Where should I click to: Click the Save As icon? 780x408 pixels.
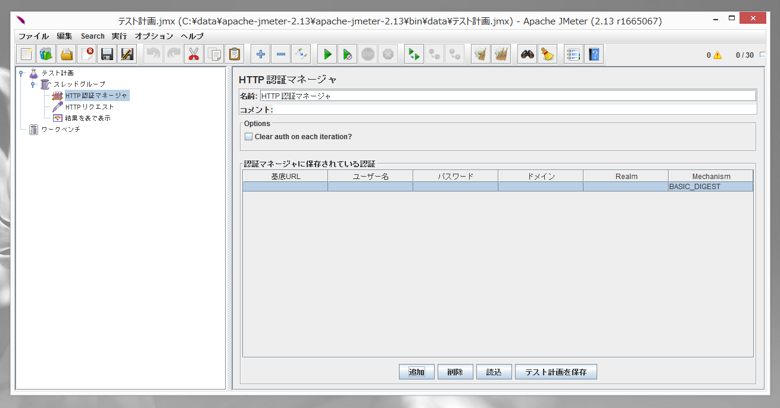(x=127, y=54)
